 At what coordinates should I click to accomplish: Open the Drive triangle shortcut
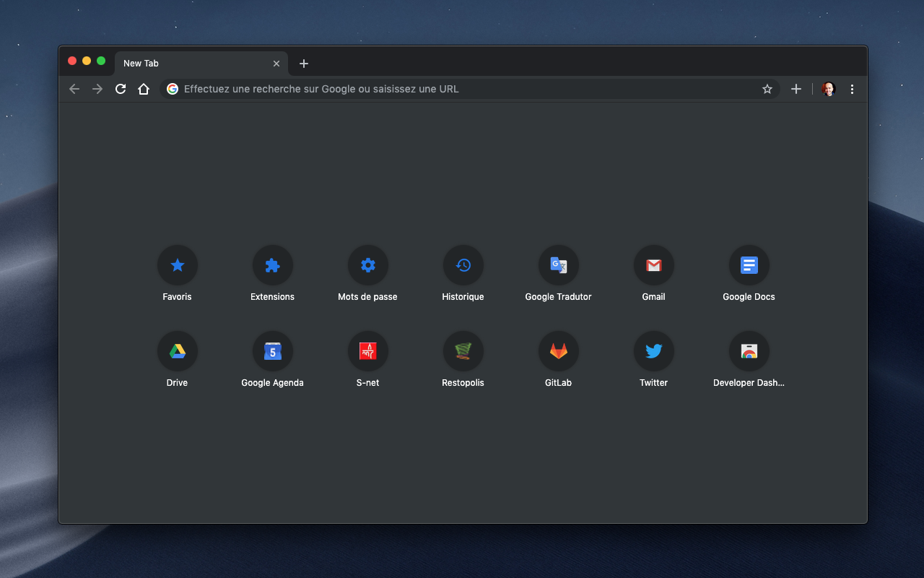[x=177, y=351]
